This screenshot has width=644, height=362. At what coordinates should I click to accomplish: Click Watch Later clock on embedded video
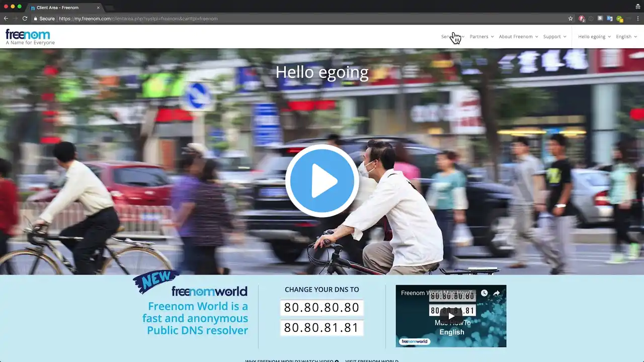[484, 293]
